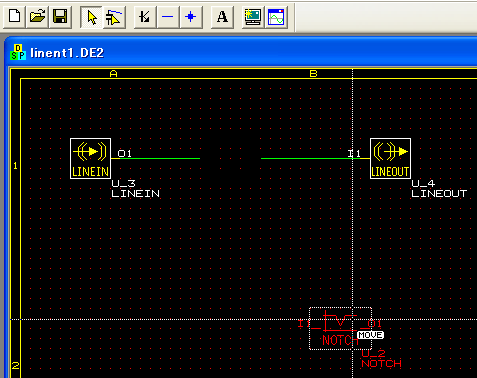The height and width of the screenshot is (378, 477).
Task: Click the O1 pin of LINEIN
Action: click(125, 154)
